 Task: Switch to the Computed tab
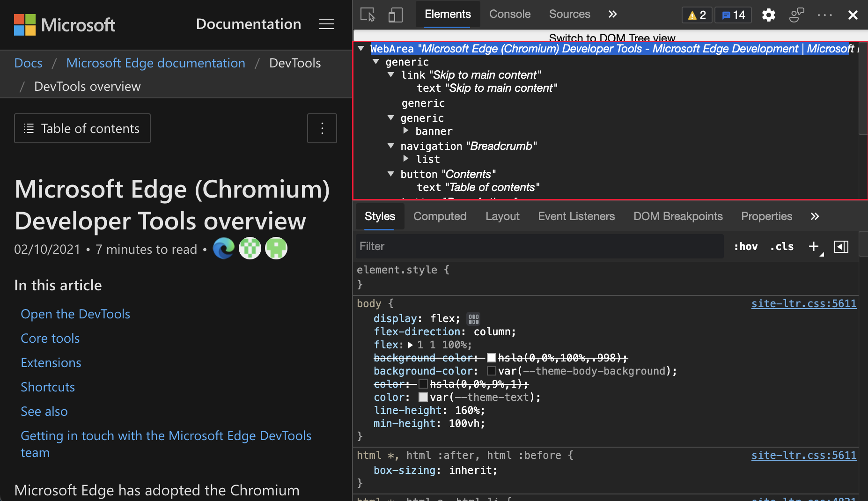[x=440, y=216]
